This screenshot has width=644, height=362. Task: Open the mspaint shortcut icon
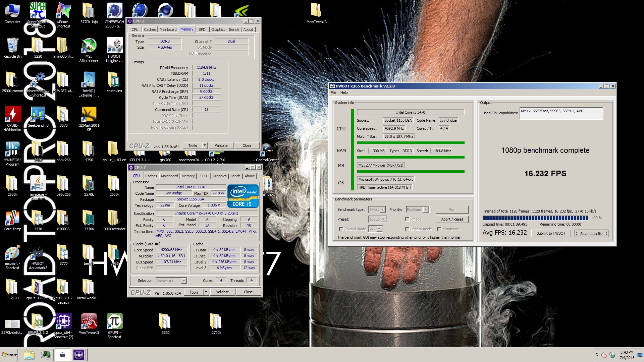coord(12,257)
